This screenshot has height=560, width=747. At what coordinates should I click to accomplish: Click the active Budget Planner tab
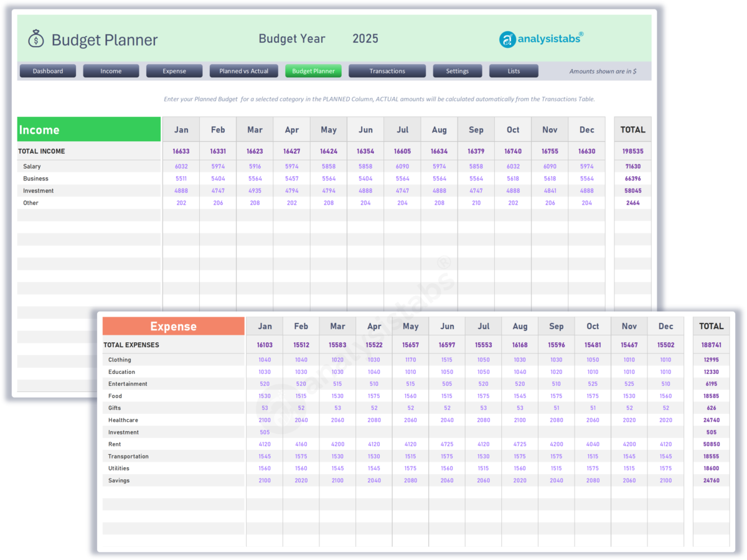[x=313, y=70]
